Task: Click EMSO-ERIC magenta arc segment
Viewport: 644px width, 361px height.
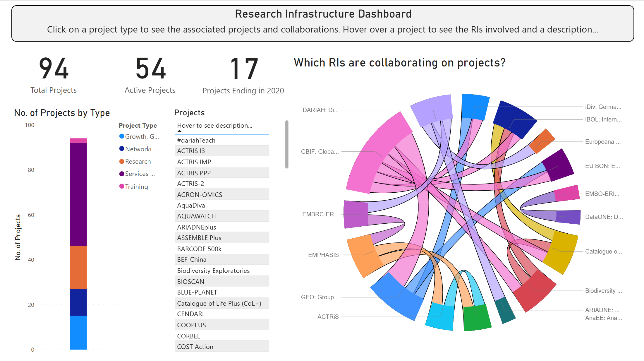Action: (x=567, y=194)
